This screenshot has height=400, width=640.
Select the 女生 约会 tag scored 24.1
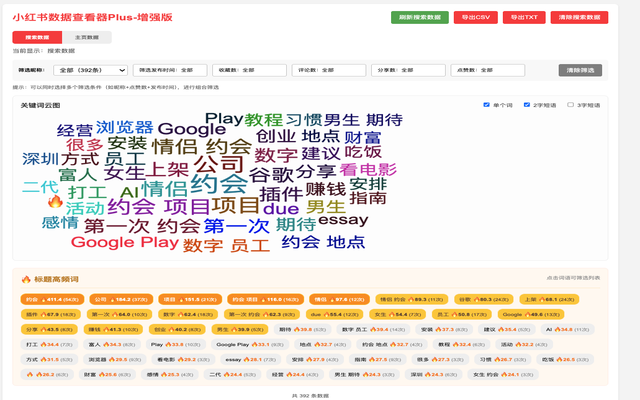point(503,374)
